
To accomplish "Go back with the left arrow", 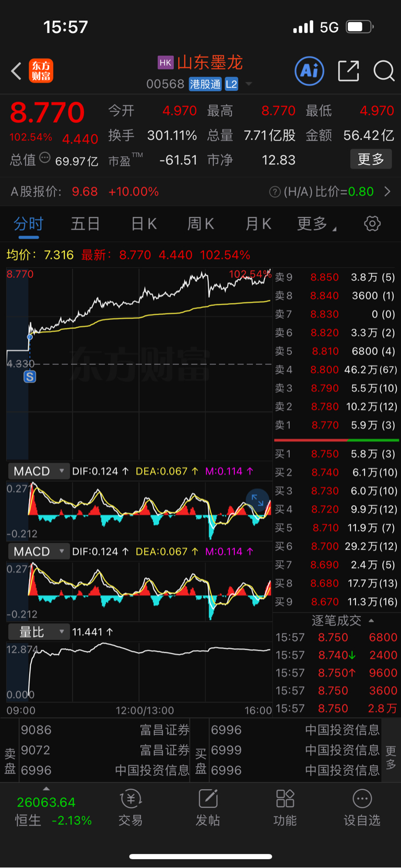I will coord(16,71).
